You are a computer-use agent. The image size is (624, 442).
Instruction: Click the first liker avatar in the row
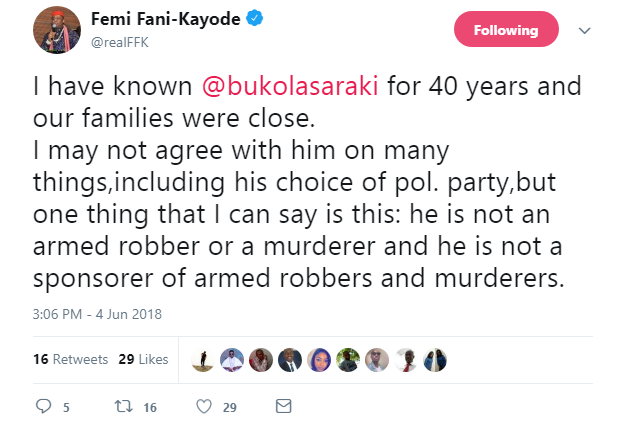[x=201, y=360]
